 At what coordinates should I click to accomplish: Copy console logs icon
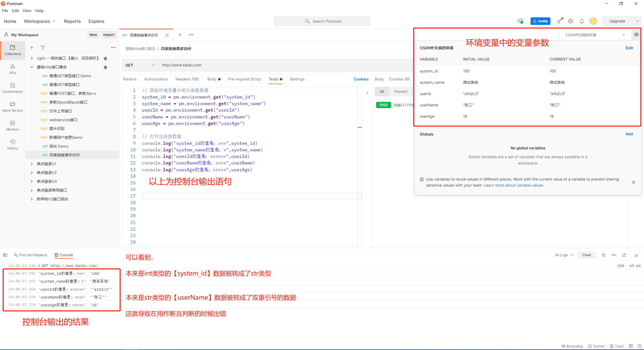pos(604,255)
